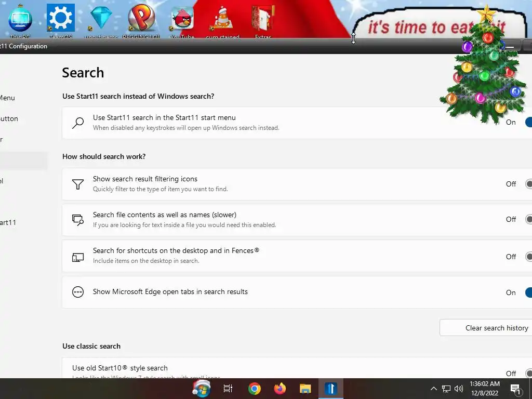The image size is (532, 399).
Task: Click 'Use old Start10 style search' label
Action: [120, 368]
